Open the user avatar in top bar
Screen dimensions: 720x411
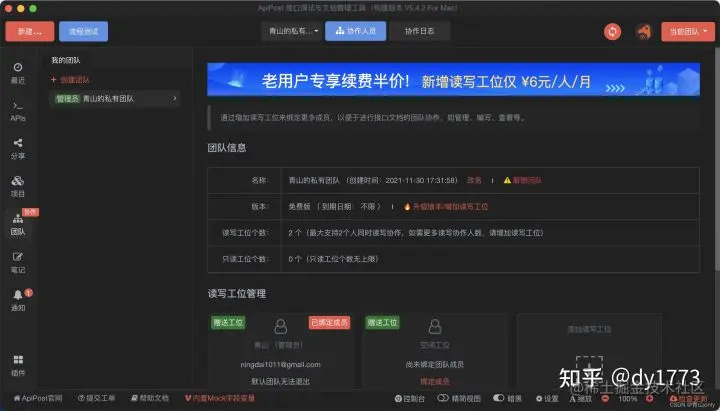click(643, 32)
